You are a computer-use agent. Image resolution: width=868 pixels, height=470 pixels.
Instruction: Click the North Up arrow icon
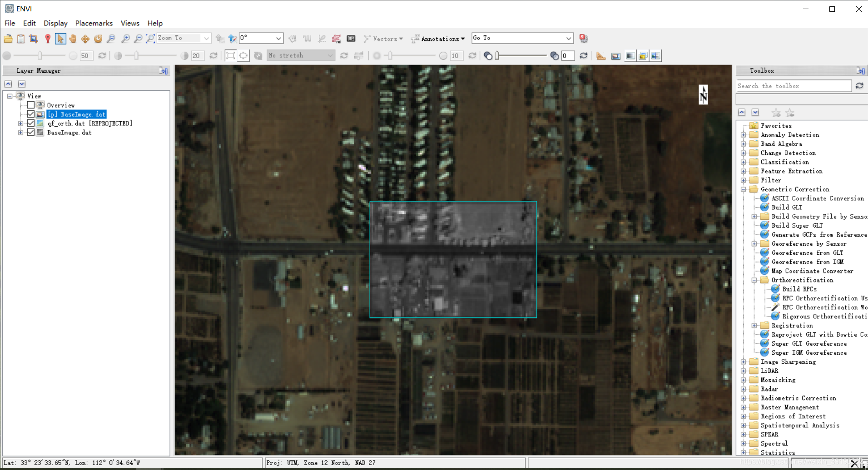click(232, 39)
